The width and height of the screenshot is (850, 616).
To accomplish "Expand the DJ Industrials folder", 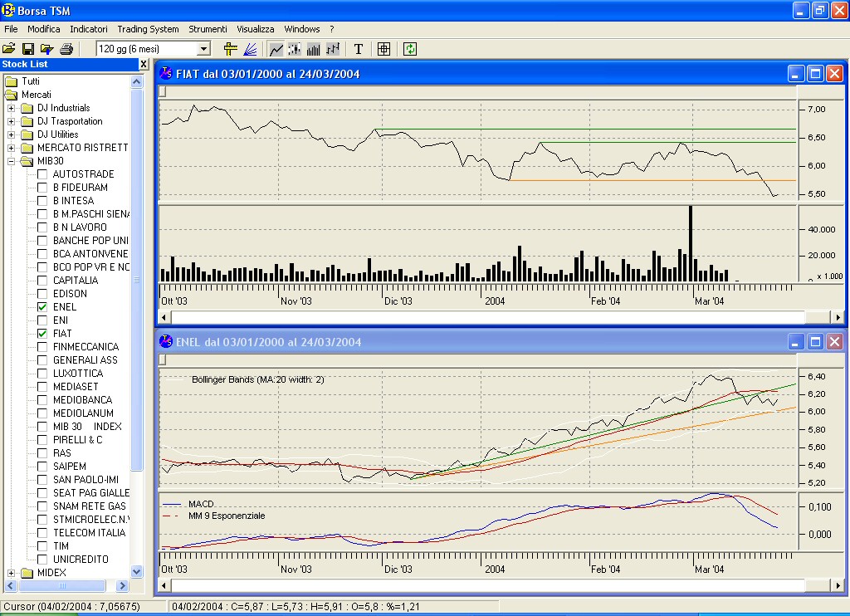I will click(11, 108).
